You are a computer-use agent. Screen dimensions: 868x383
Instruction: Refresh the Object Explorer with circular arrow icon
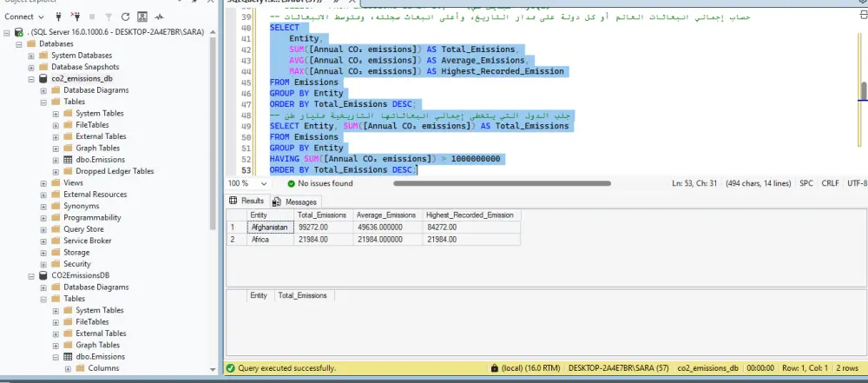pos(126,17)
